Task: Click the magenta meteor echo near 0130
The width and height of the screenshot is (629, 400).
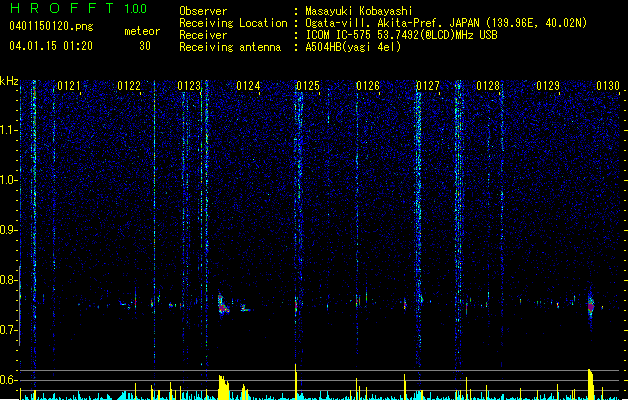Action: tap(590, 306)
